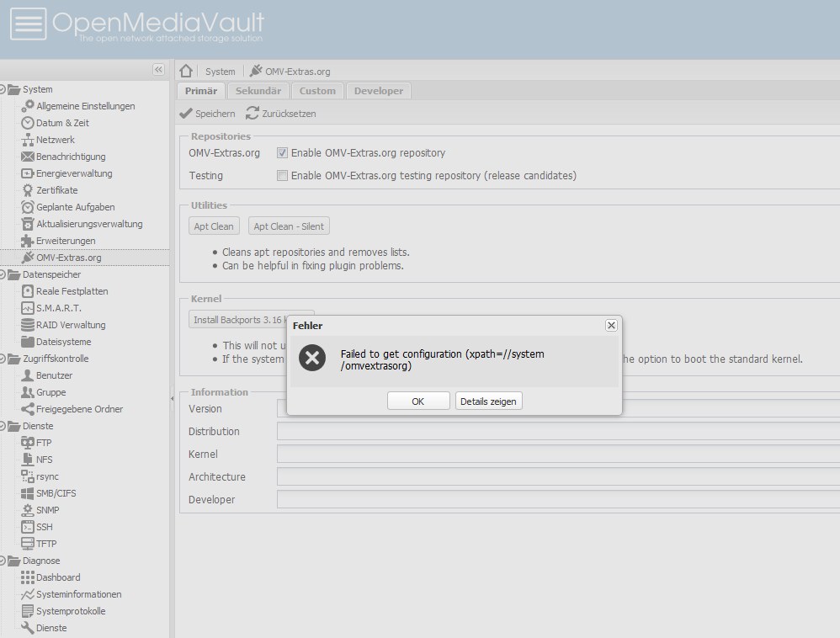Click System in the breadcrumb
Image resolution: width=840 pixels, height=638 pixels.
point(221,72)
